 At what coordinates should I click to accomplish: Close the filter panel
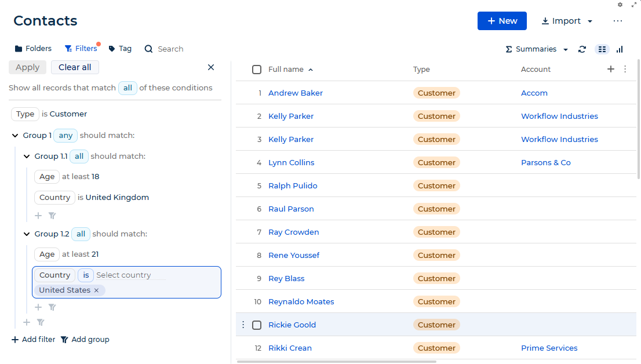point(211,67)
